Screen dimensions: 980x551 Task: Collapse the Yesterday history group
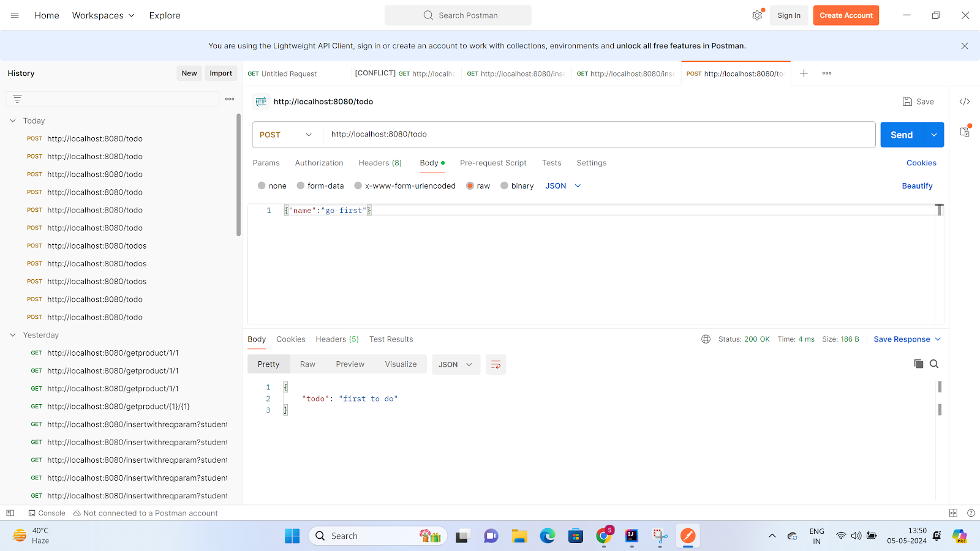click(x=13, y=335)
